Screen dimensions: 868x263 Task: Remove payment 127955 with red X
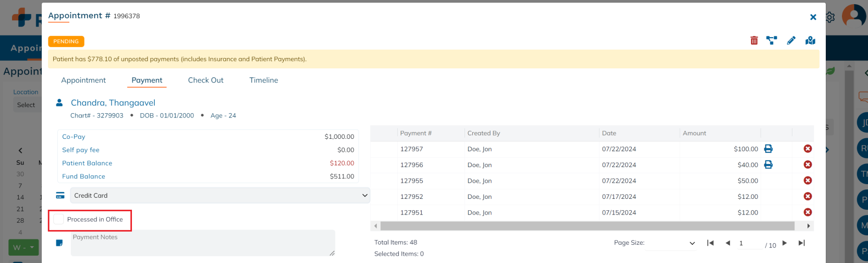808,181
